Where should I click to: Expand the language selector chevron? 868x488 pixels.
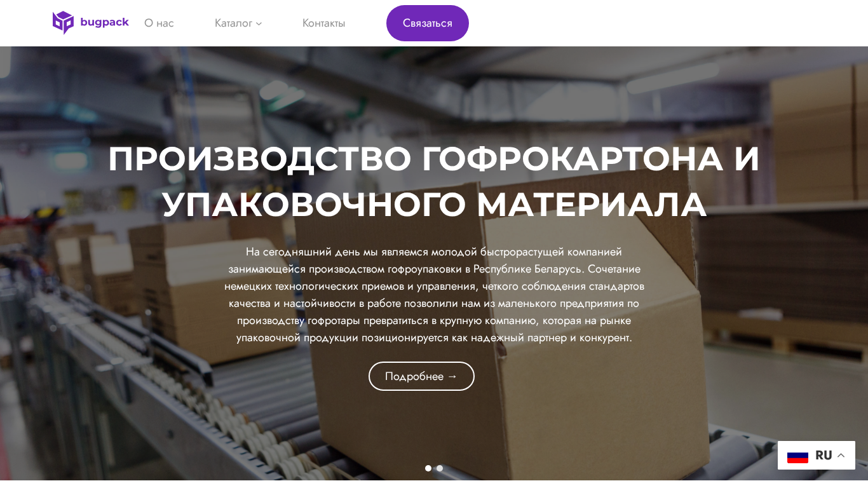click(841, 456)
